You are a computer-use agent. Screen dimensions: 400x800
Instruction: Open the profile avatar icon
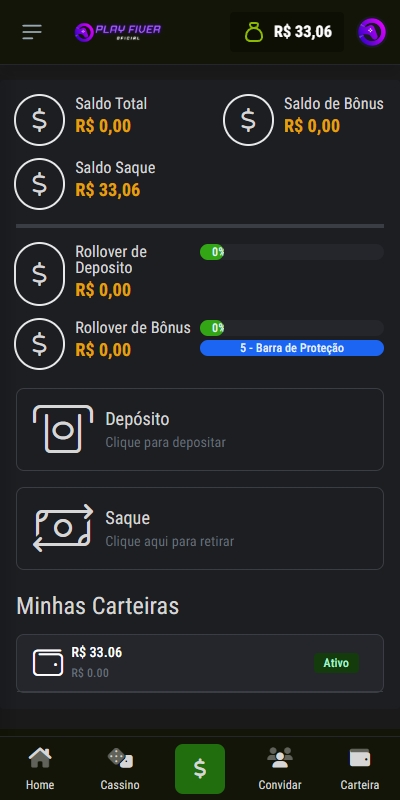(372, 32)
